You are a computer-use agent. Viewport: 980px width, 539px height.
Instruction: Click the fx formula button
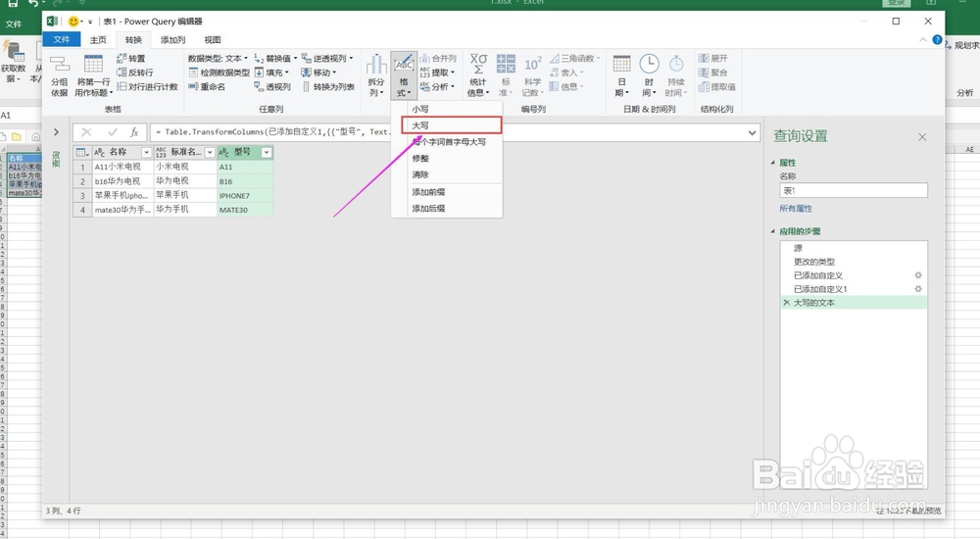[x=134, y=132]
